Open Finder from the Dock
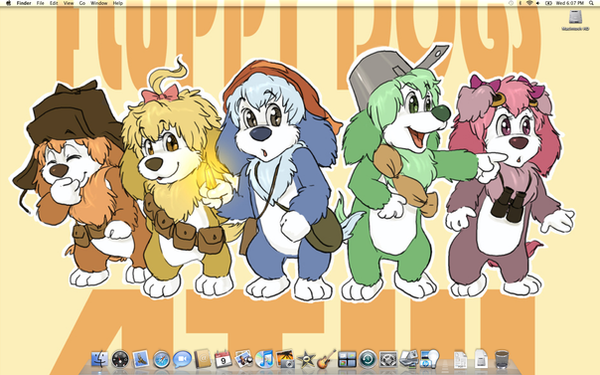This screenshot has height=375, width=600. [x=100, y=359]
